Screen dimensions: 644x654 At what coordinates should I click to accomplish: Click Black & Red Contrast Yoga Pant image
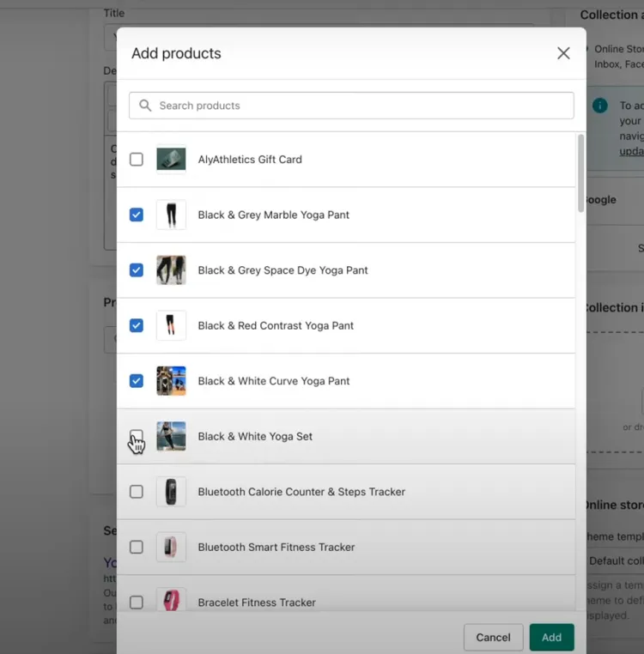click(x=171, y=326)
